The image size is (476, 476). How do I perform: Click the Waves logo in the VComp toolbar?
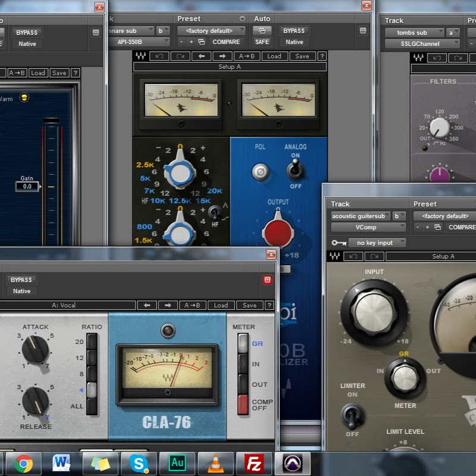click(333, 256)
